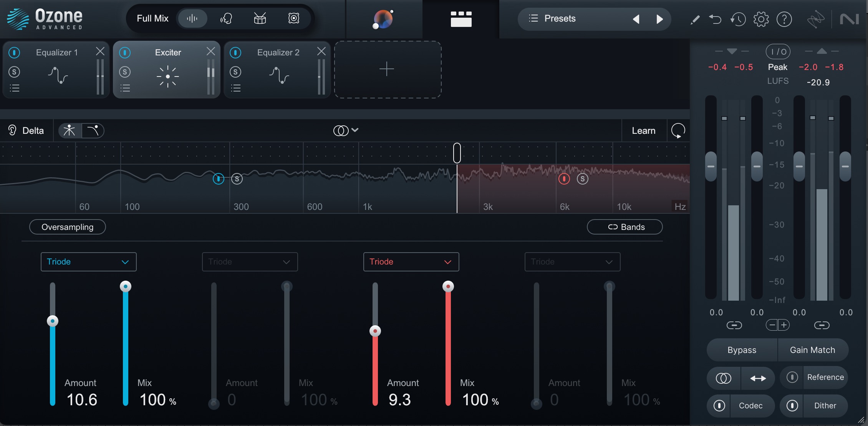Toggle Equalizer 1 power button
This screenshot has width=868, height=426.
click(x=14, y=52)
